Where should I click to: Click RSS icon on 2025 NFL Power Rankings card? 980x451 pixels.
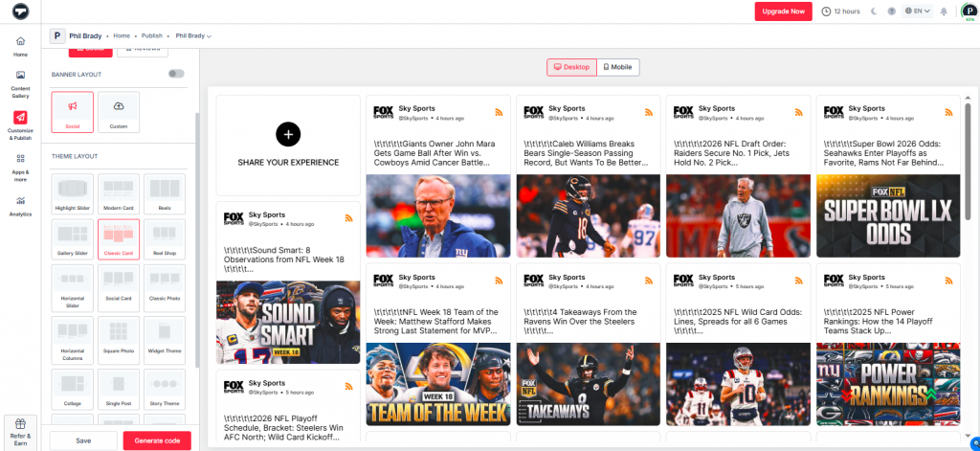click(x=948, y=281)
